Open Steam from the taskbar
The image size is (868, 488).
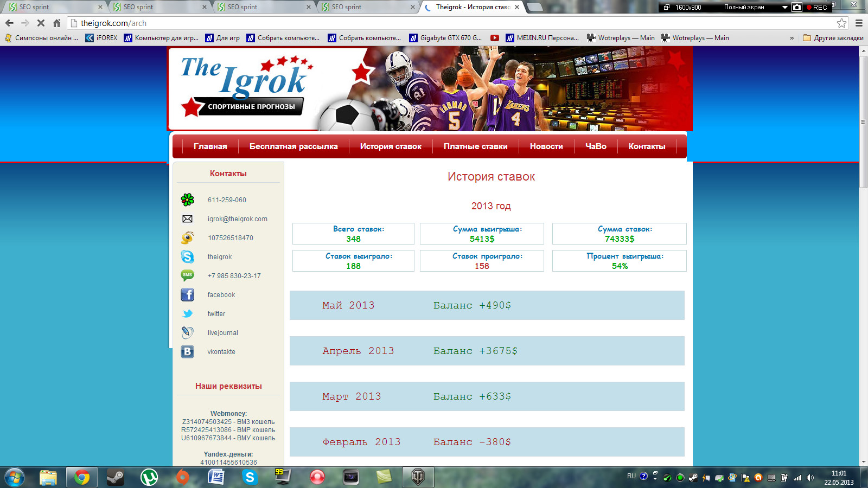(115, 477)
